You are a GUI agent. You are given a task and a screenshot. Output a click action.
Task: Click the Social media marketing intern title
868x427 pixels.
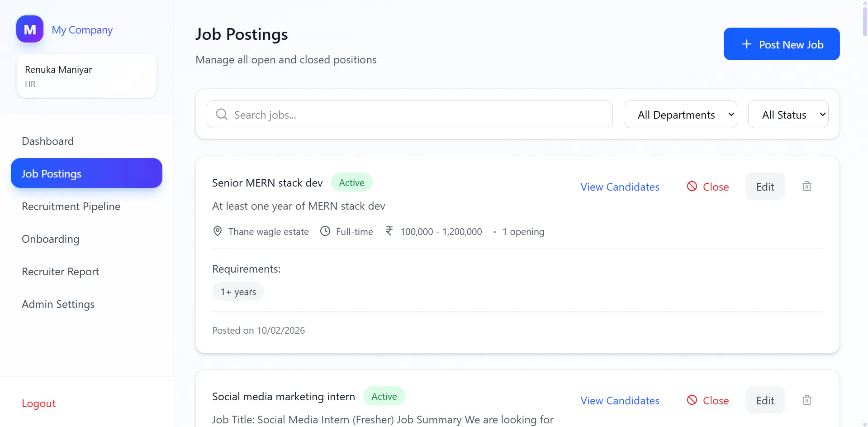tap(284, 396)
